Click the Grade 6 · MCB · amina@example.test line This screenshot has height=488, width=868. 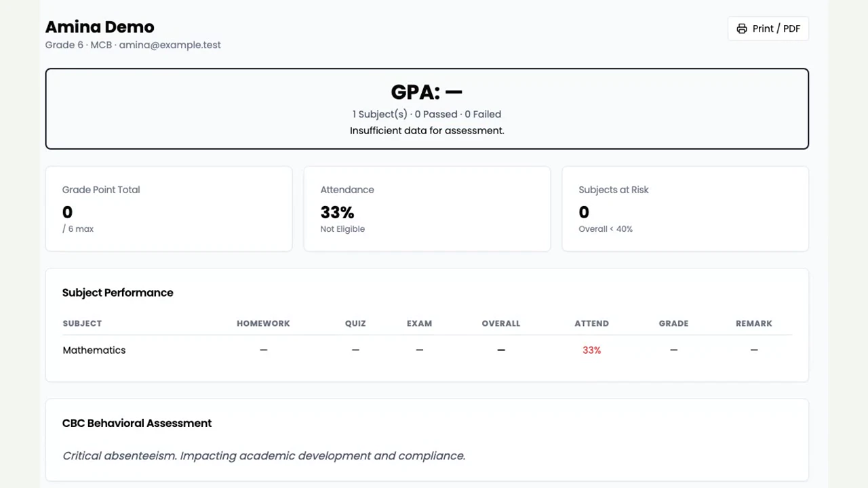pyautogui.click(x=133, y=45)
